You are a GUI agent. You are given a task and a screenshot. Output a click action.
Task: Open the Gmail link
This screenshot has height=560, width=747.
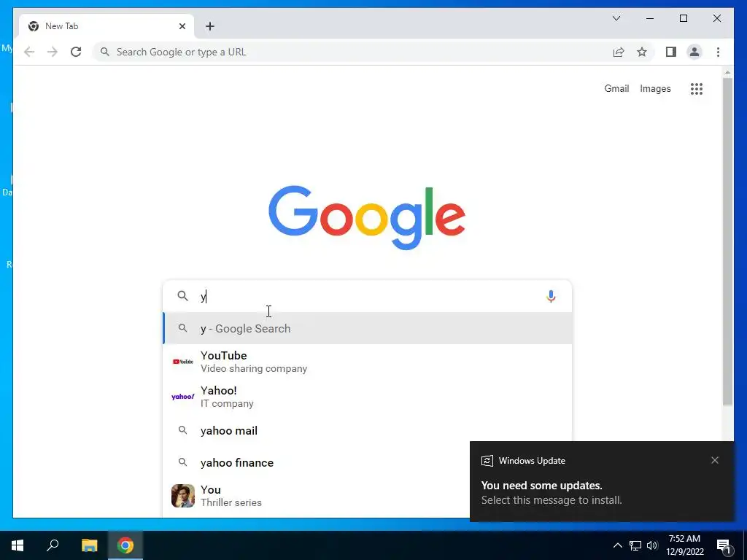click(x=616, y=88)
